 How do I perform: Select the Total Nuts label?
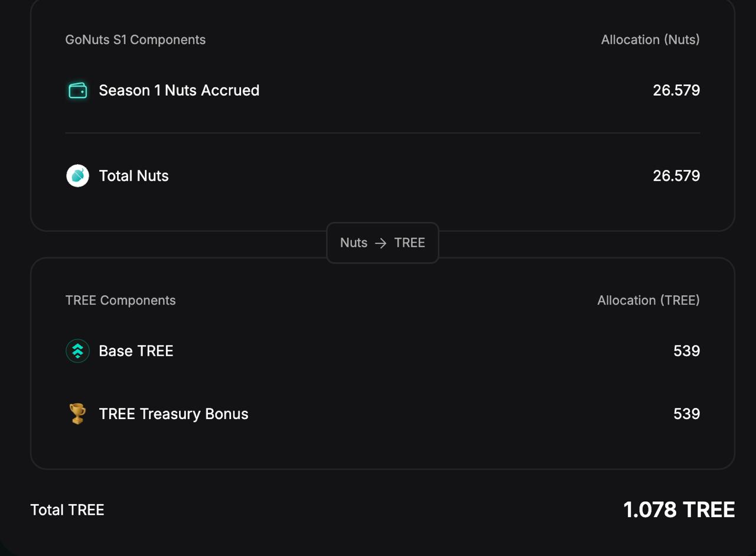click(x=133, y=176)
